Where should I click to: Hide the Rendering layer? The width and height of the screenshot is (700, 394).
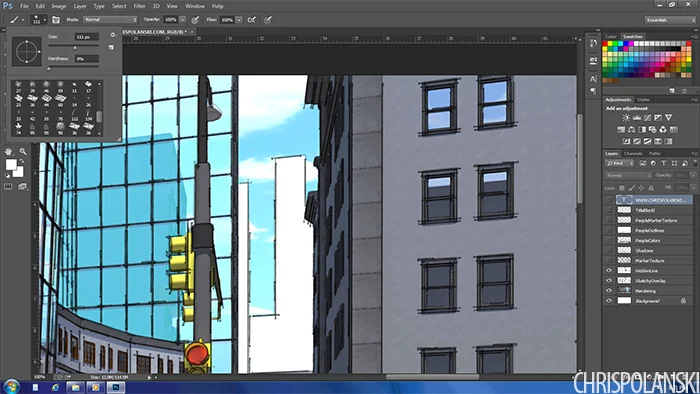(609, 290)
